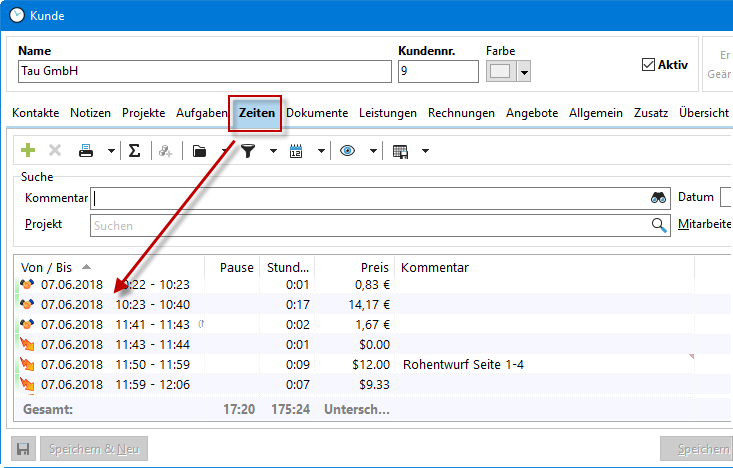Click the funnel filter icon
This screenshot has height=468, width=733.
(248, 151)
